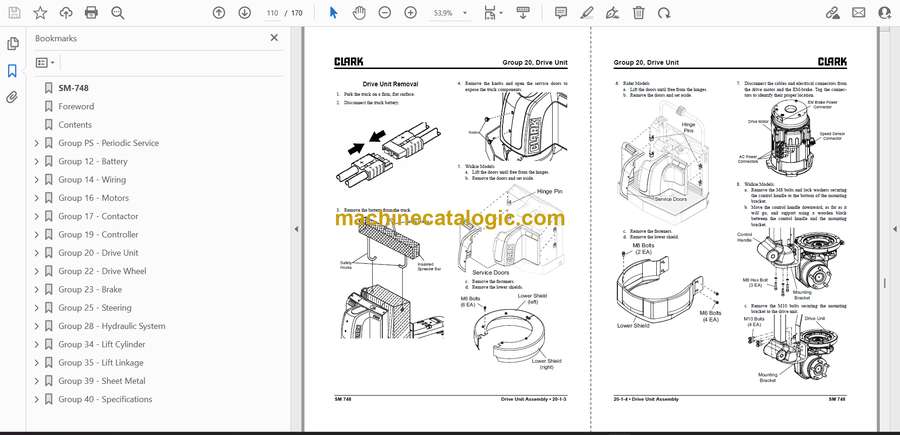Open the attachments paperclip panel
This screenshot has width=900, height=435.
12,97
